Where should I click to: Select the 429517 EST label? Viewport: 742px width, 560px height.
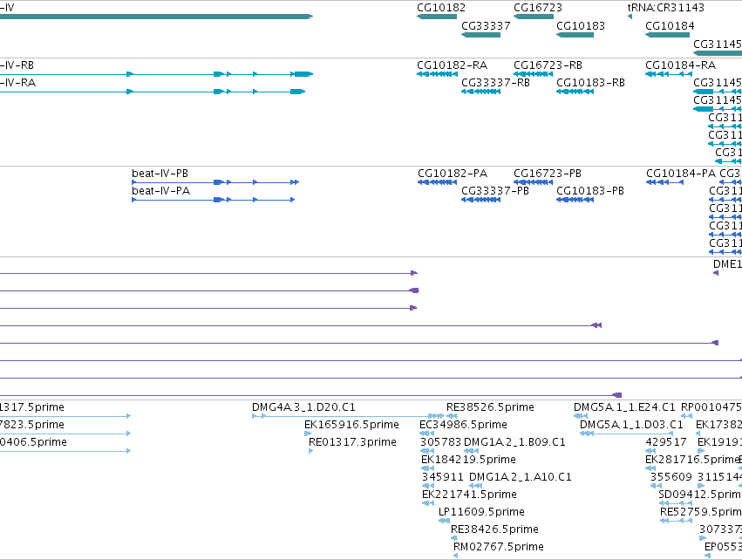coord(666,442)
